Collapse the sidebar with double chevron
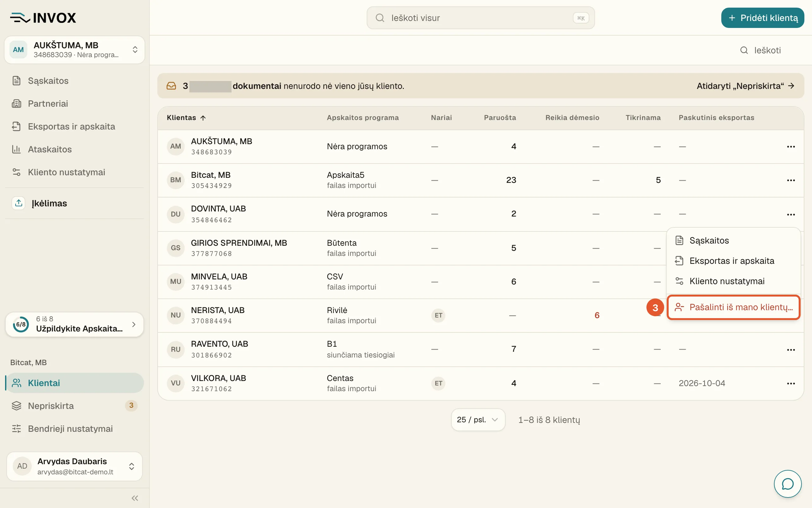 coord(135,498)
